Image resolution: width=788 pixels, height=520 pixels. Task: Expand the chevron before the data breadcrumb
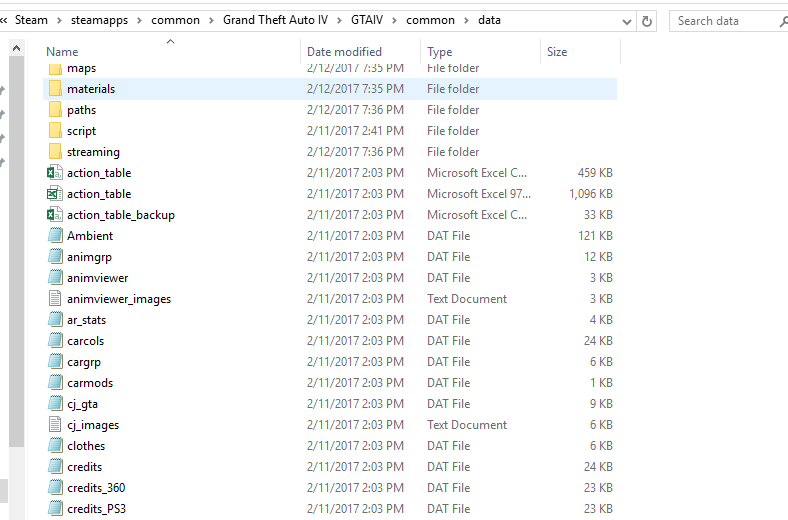466,21
